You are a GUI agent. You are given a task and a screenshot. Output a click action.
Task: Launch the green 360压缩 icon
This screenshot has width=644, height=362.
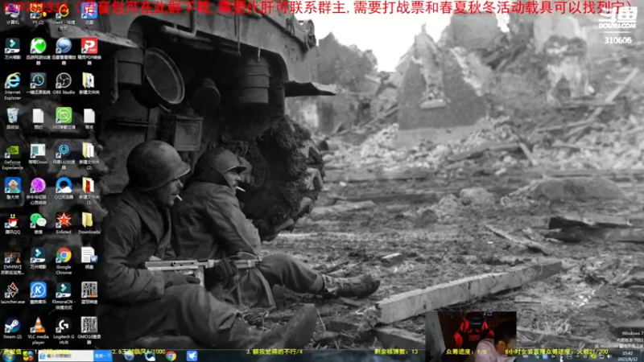(64, 118)
